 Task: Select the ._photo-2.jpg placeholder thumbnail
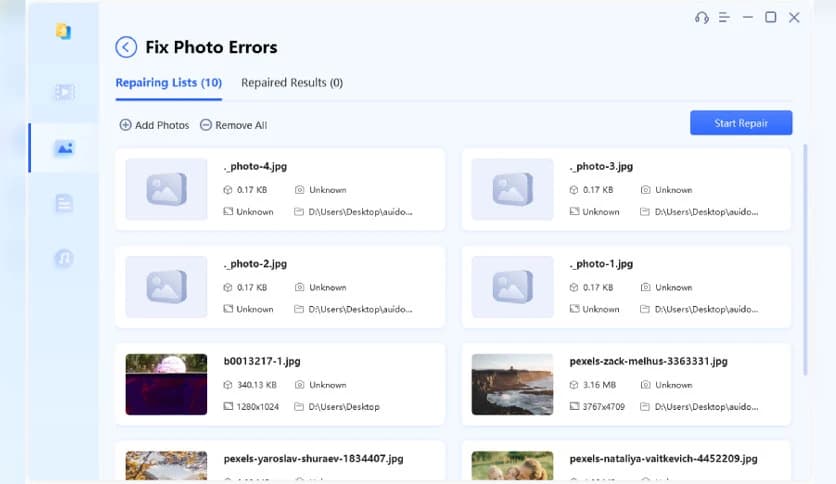pos(166,287)
